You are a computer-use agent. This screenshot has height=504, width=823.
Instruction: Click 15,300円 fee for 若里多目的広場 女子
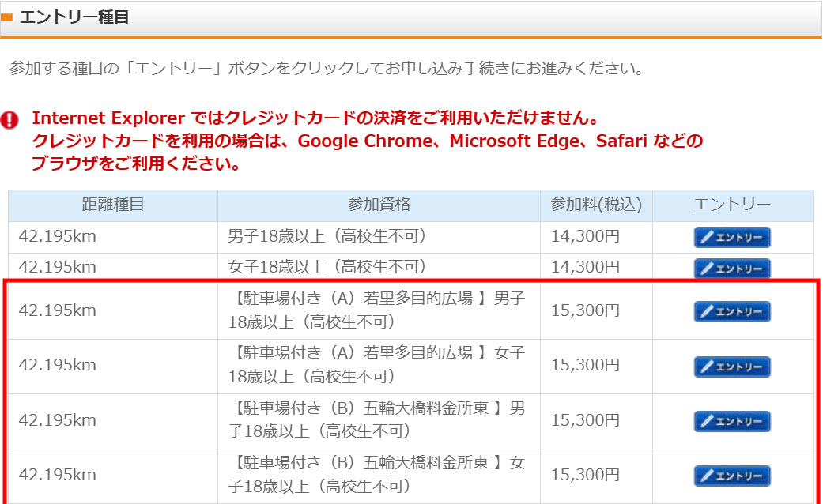pos(585,365)
